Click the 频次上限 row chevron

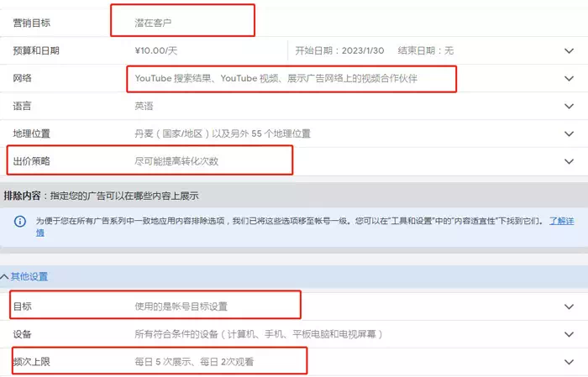(x=570, y=362)
